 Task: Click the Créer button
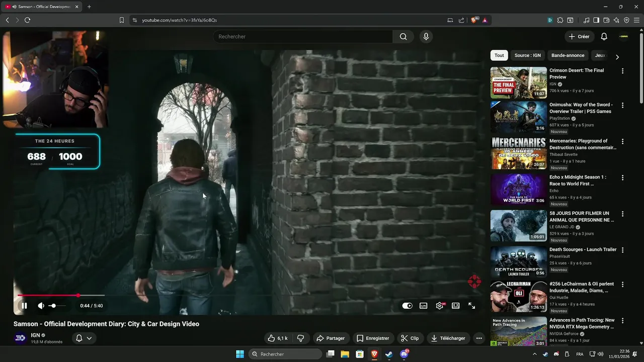point(579,37)
